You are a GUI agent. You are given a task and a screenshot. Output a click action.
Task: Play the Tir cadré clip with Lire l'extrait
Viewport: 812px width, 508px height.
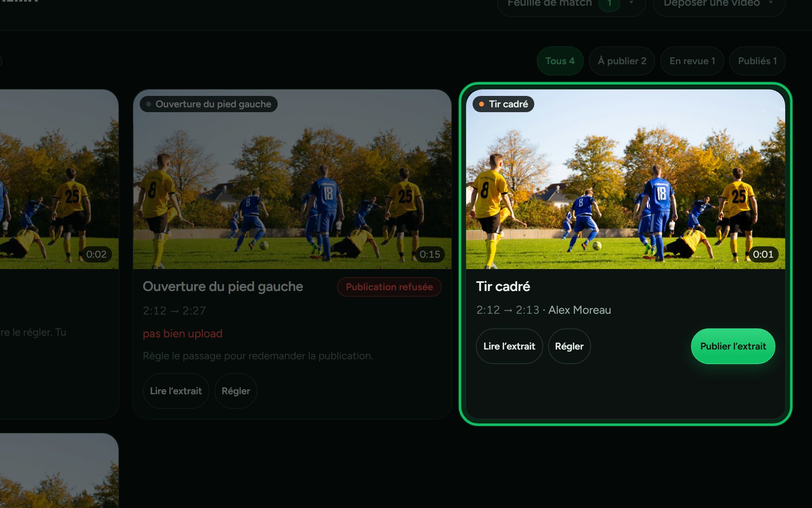click(x=509, y=346)
